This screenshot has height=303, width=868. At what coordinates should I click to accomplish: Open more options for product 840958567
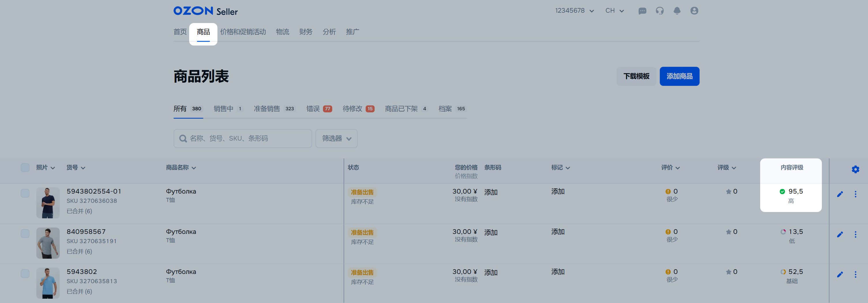pyautogui.click(x=855, y=234)
